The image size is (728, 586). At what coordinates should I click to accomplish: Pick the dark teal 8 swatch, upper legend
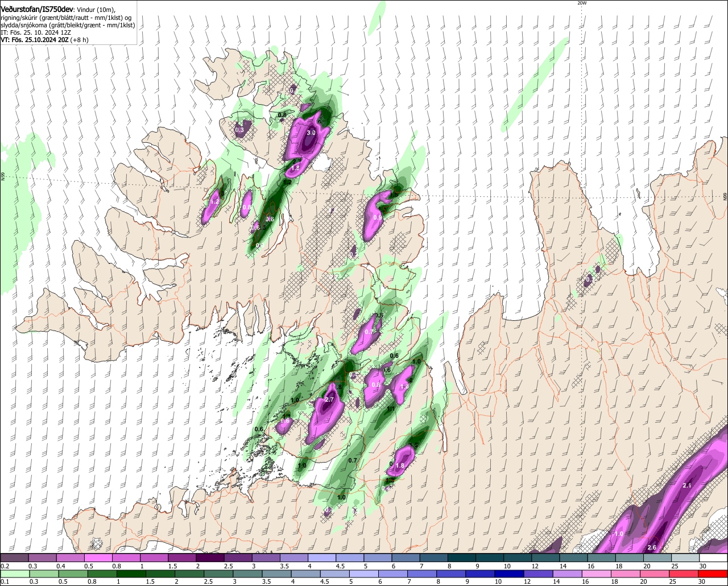[x=462, y=558]
